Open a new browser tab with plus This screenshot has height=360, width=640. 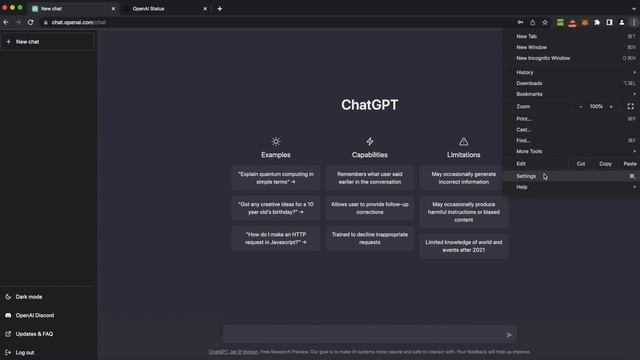coord(220,9)
